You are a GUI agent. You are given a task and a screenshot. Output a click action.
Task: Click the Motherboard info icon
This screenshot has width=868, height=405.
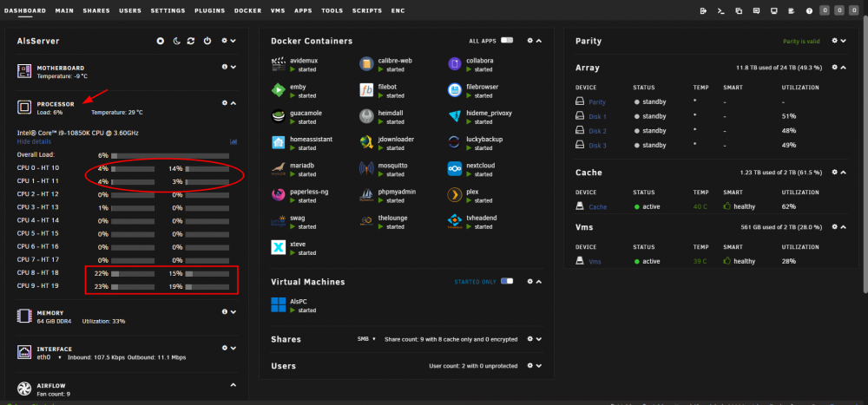[x=225, y=67]
